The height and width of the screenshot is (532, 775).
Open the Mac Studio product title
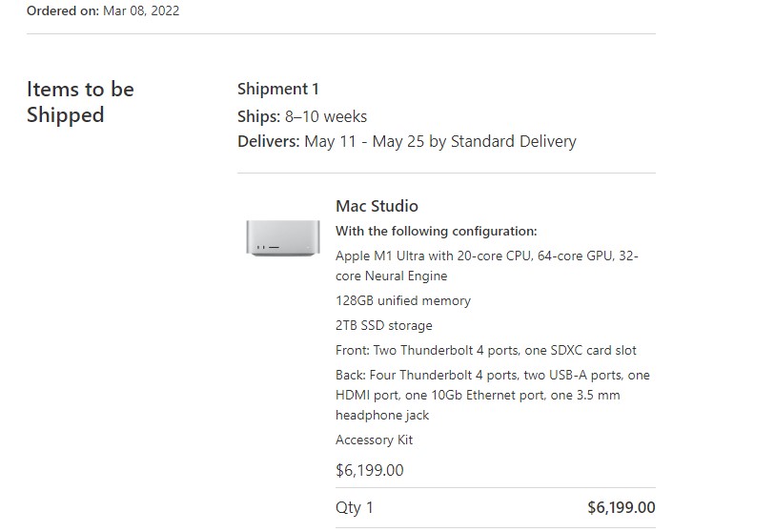coord(377,206)
